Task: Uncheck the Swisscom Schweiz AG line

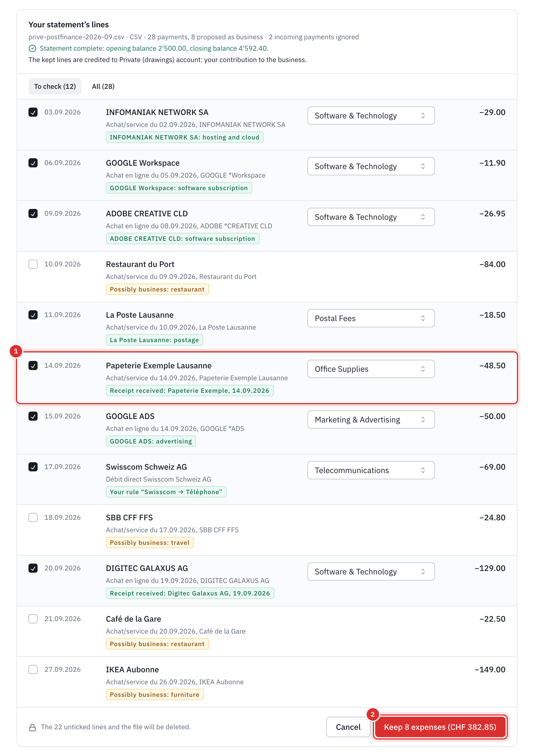Action: pos(33,467)
